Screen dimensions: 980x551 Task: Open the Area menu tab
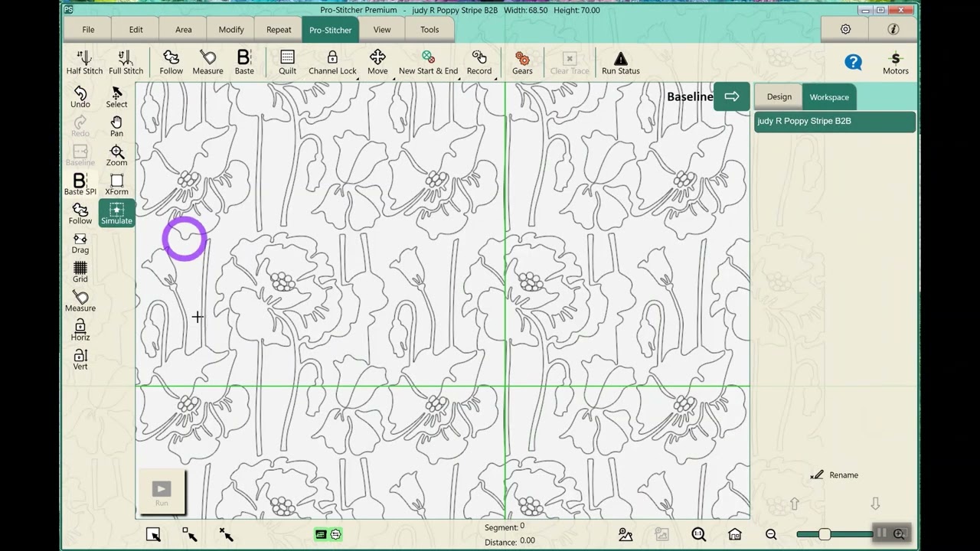[183, 30]
